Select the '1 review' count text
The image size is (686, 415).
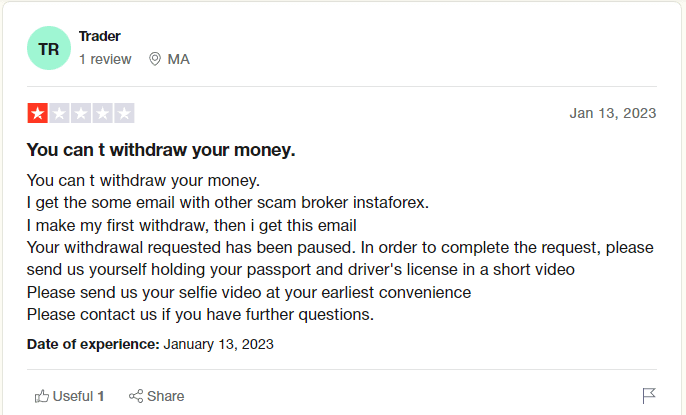(x=105, y=59)
